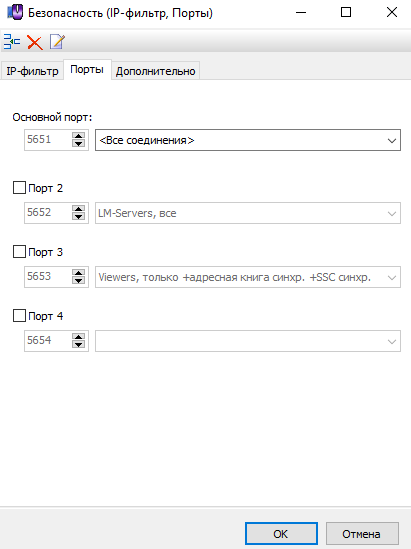411x549 pixels.
Task: Click the red X delete icon
Action: pyautogui.click(x=35, y=42)
